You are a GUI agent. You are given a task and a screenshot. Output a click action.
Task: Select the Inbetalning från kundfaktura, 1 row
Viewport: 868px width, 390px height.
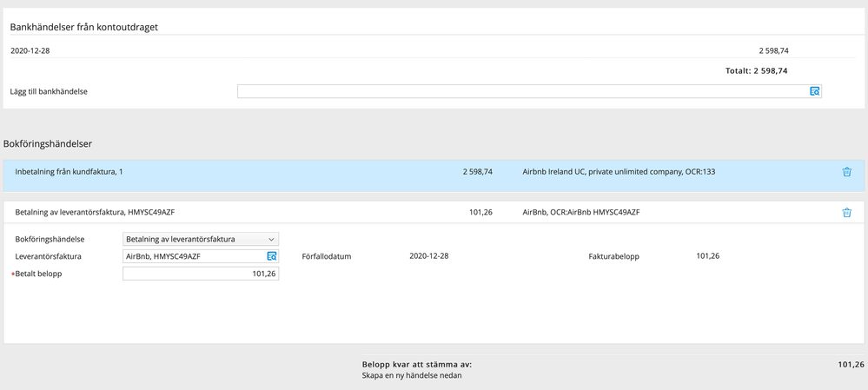tap(70, 172)
